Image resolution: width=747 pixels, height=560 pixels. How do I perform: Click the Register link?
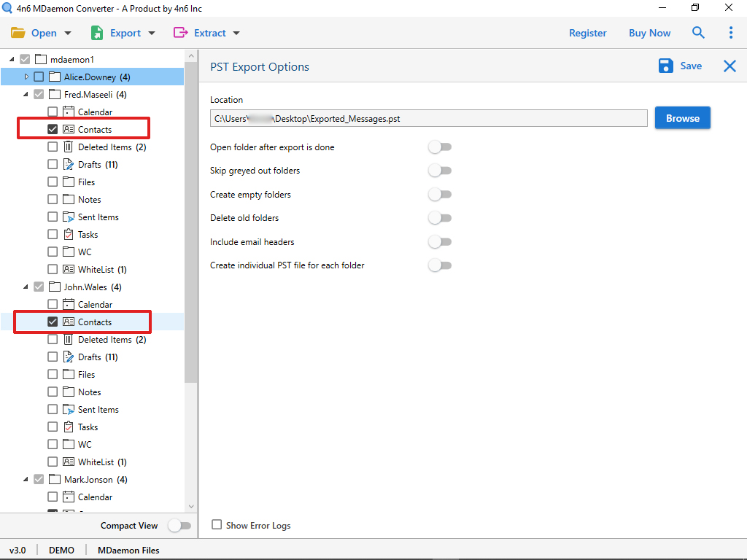(587, 33)
